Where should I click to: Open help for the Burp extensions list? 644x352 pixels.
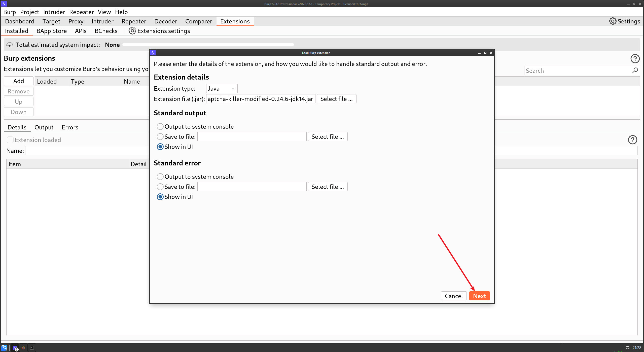(x=635, y=59)
